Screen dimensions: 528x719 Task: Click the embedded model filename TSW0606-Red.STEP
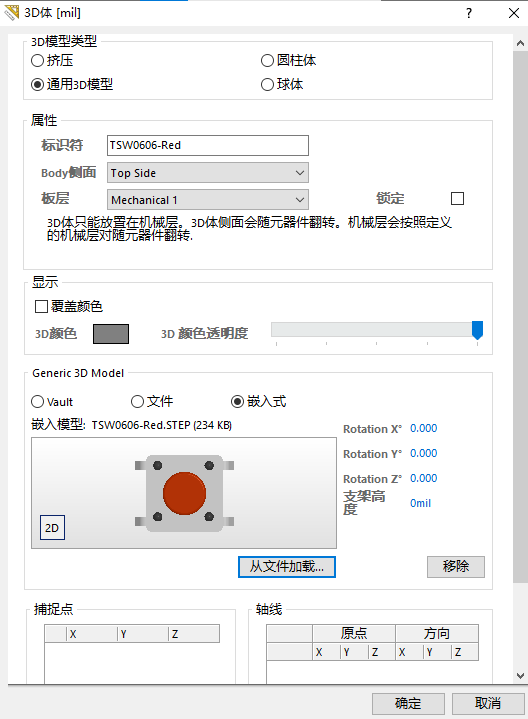coord(141,426)
